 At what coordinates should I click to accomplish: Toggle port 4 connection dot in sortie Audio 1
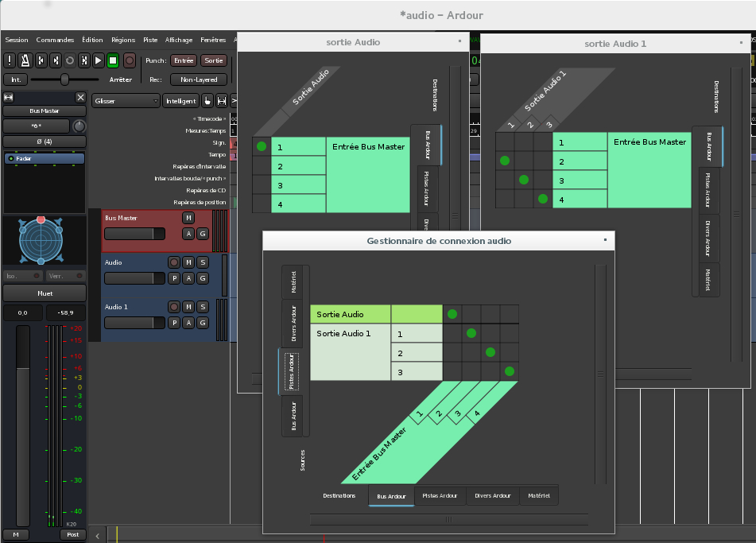543,199
